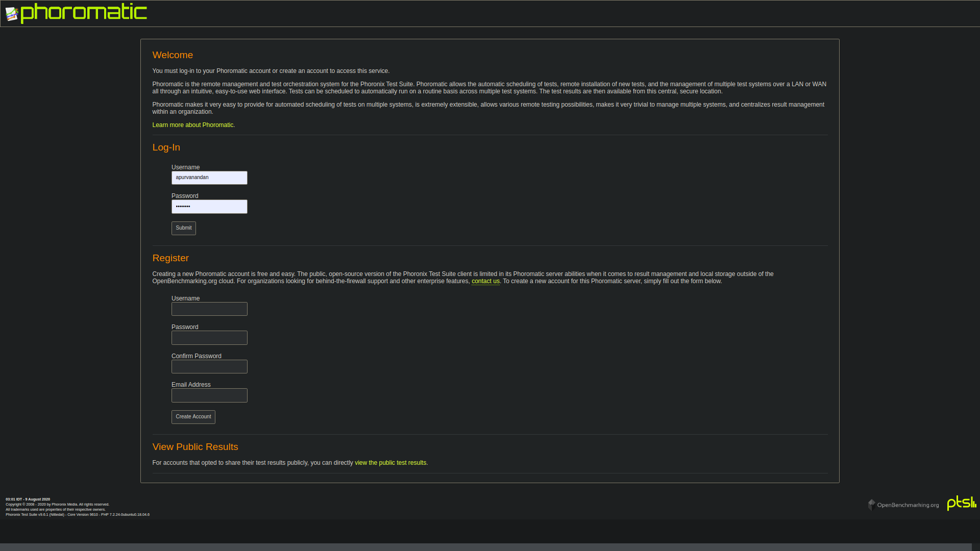The width and height of the screenshot is (980, 551).
Task: Follow the Learn more about Phoromatic link
Action: point(193,125)
